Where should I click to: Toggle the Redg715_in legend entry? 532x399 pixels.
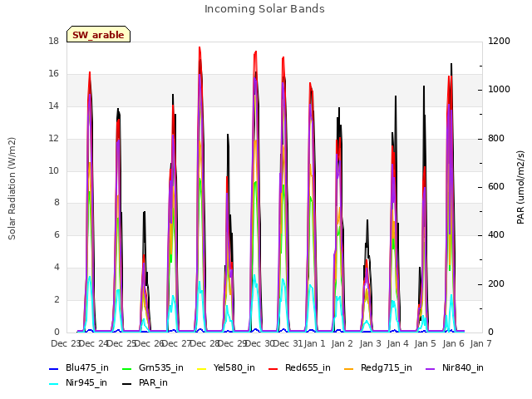378,367
